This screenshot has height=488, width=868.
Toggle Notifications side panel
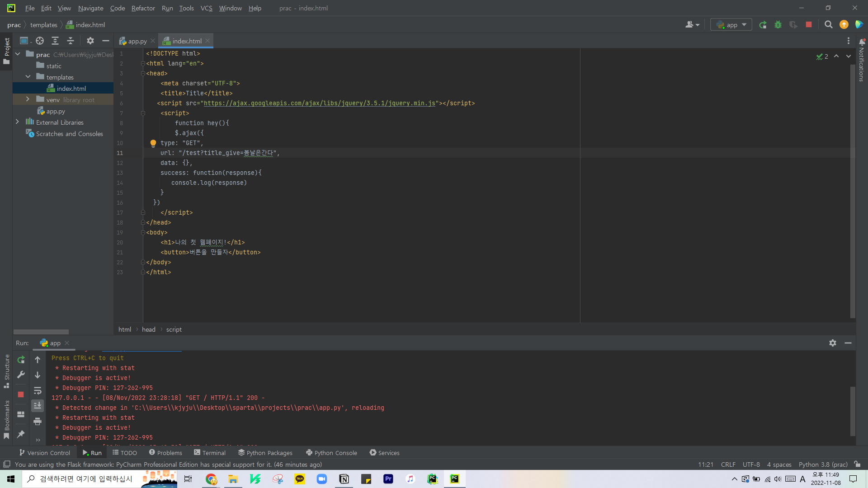(x=862, y=61)
